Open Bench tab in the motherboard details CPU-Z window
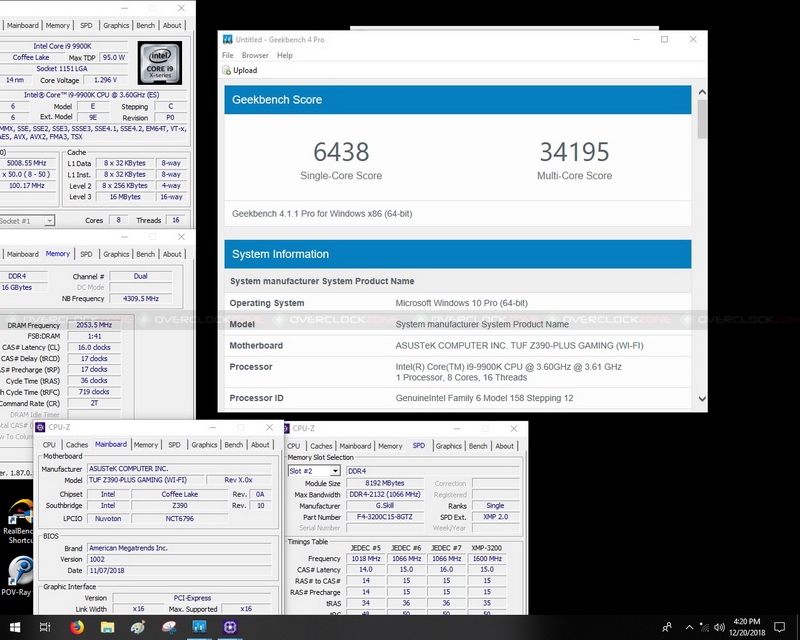800x640 pixels. pyautogui.click(x=234, y=445)
